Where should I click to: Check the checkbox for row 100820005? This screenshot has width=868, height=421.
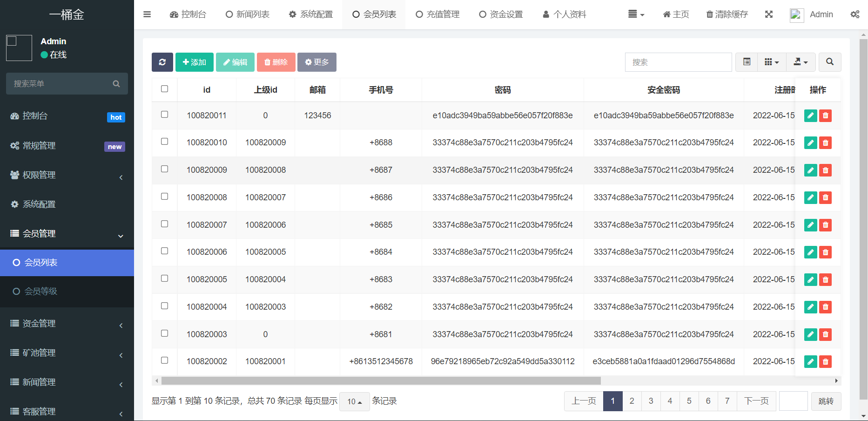pyautogui.click(x=164, y=278)
